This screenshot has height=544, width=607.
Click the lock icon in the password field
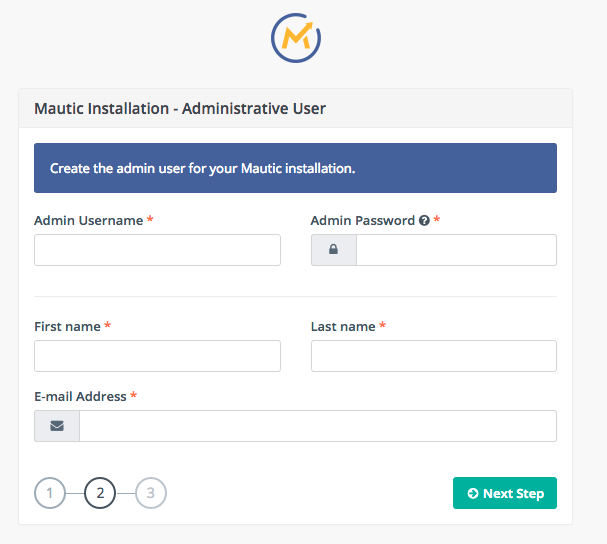tap(333, 250)
